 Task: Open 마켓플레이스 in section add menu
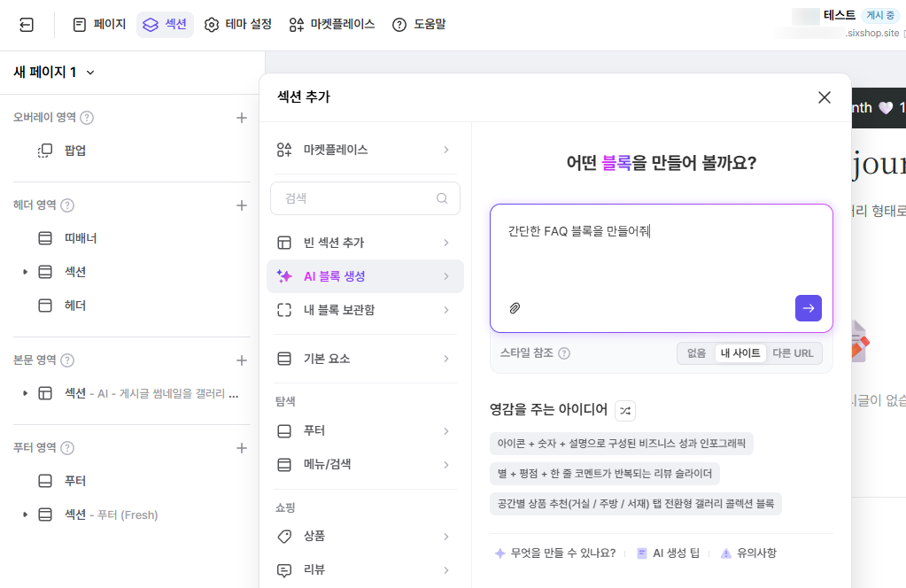[x=365, y=151]
